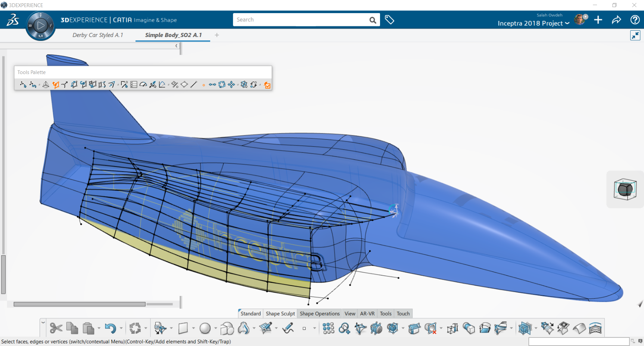Screen dimensions: 644x346
Task: Click the Share arrow icon
Action: coord(616,20)
